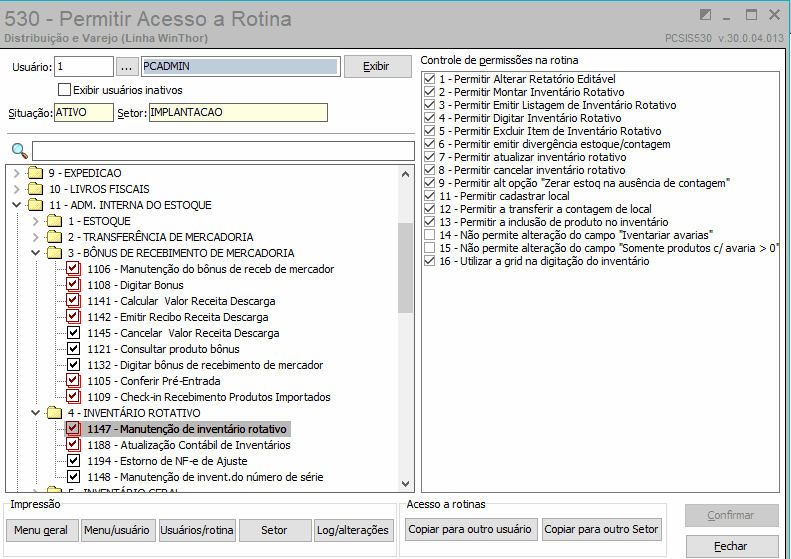The height and width of the screenshot is (559, 791).
Task: Expand the 10 - LIVROS FISCAIS node
Action: (17, 189)
